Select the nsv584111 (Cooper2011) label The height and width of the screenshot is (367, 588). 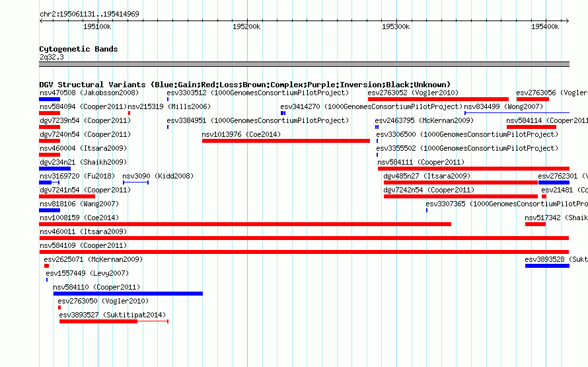click(421, 162)
